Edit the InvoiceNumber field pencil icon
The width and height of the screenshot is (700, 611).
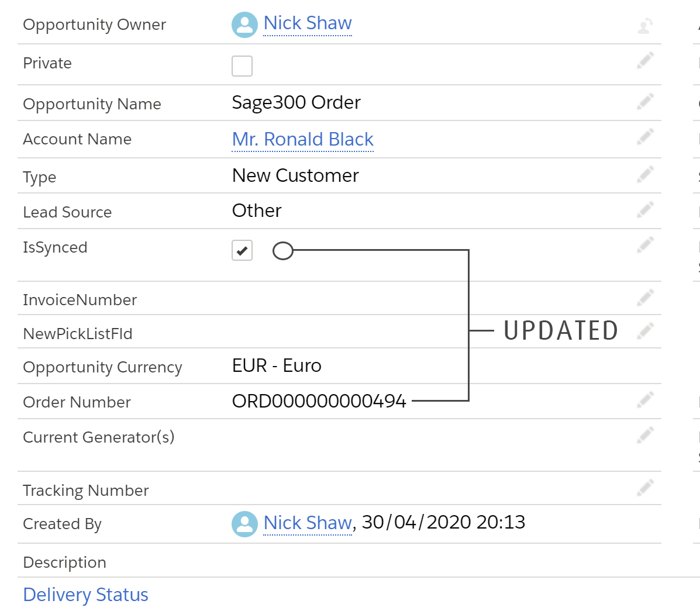pos(645,298)
